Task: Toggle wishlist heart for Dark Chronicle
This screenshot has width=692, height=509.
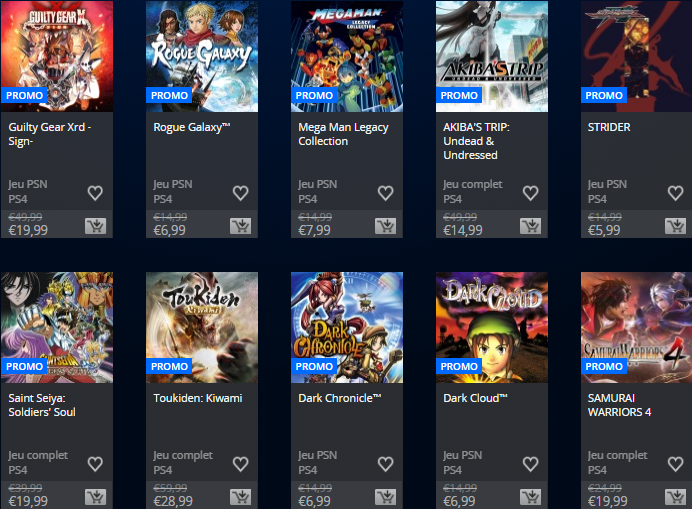Action: [x=385, y=464]
